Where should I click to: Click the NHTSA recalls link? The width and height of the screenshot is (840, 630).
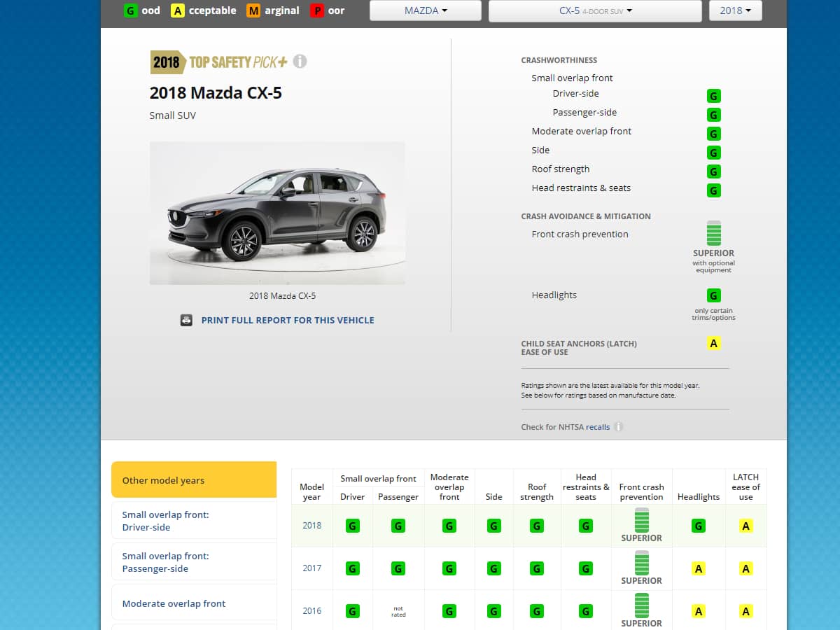pos(598,427)
